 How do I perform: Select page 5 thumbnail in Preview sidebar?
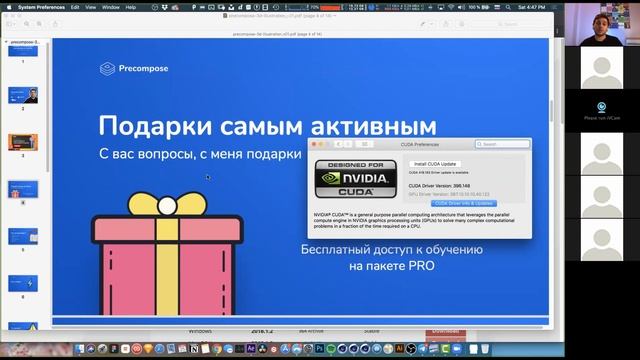[x=23, y=236]
